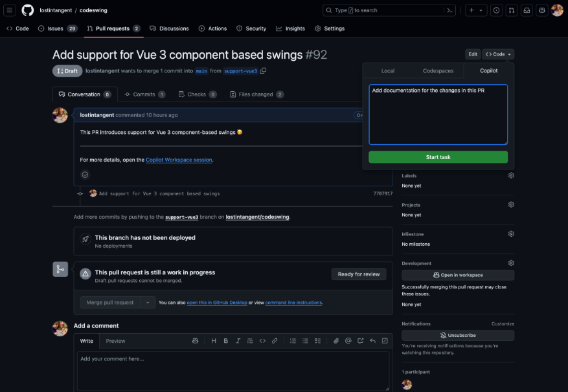Open the Copilot Workspace session link

pos(178,160)
